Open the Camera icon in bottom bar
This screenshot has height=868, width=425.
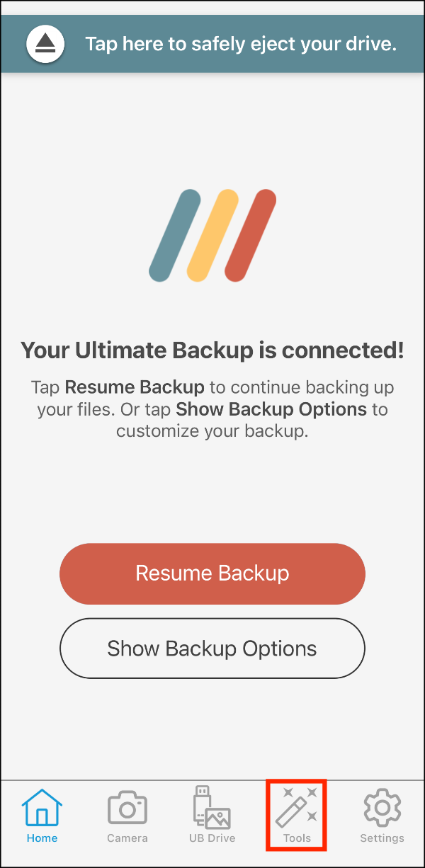127,808
